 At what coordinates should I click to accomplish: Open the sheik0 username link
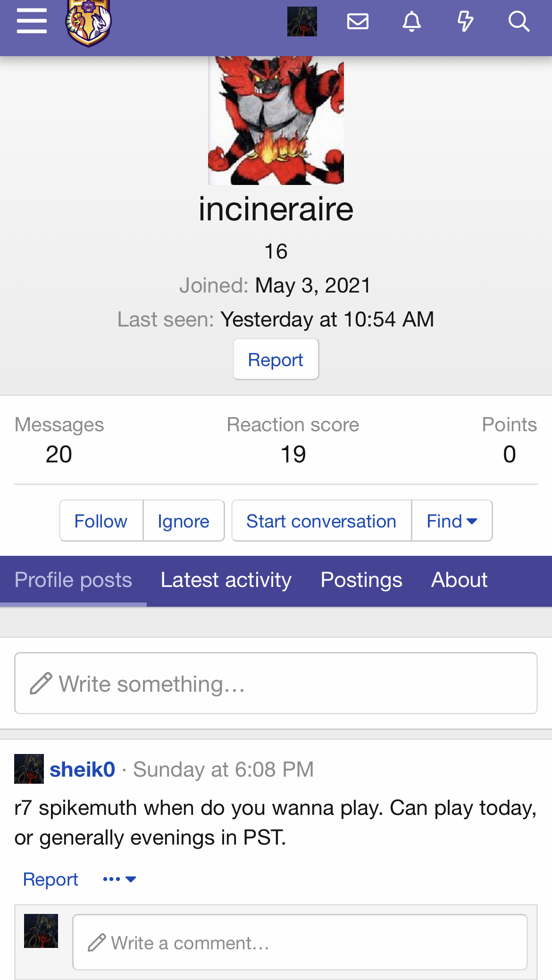click(x=83, y=770)
